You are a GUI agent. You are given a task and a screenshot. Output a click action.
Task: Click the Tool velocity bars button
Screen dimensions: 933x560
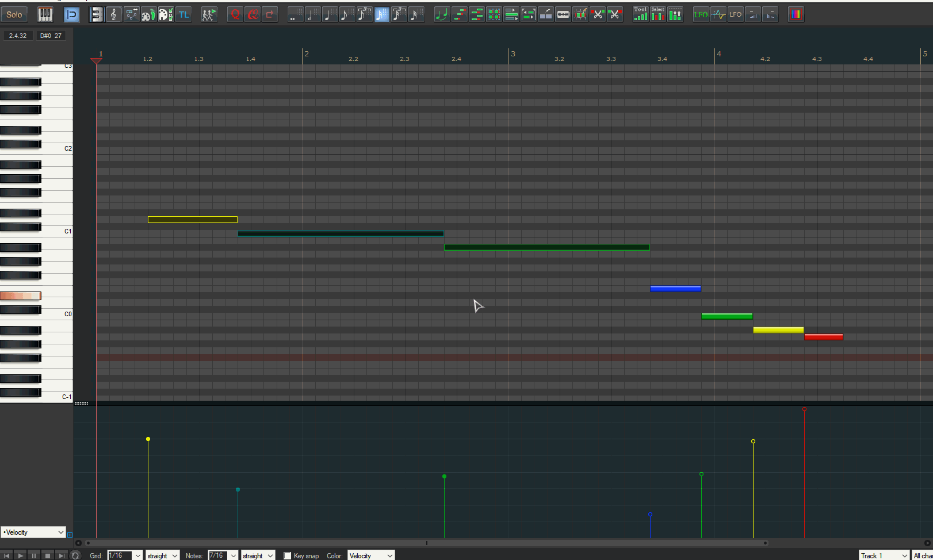640,14
